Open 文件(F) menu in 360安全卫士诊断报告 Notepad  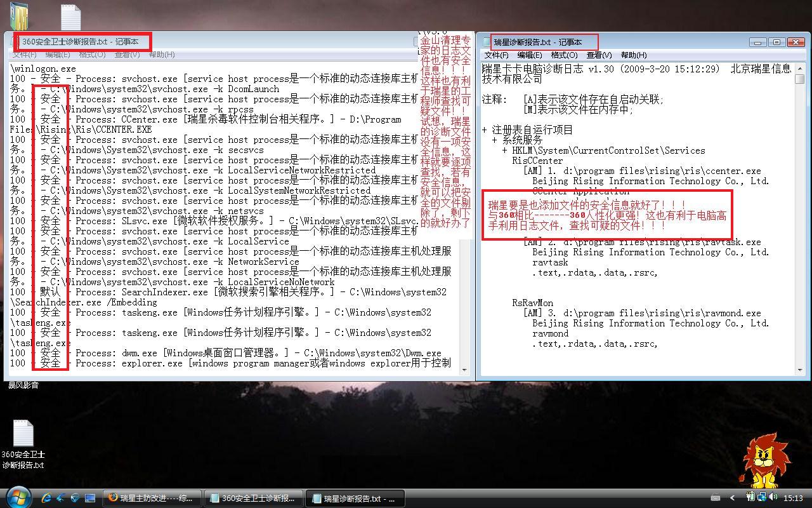25,55
